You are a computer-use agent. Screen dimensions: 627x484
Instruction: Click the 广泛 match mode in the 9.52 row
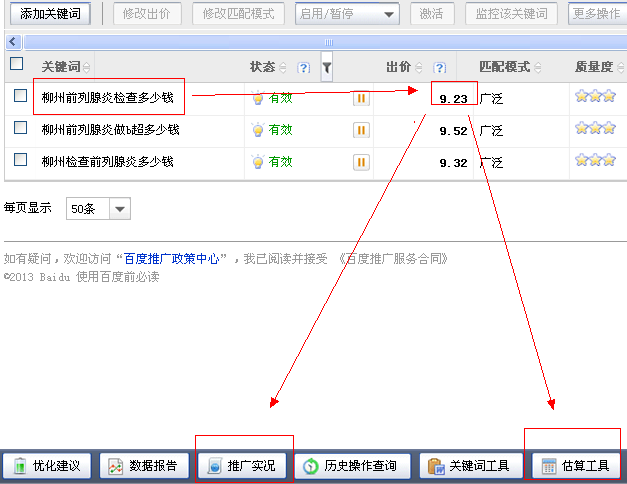(x=491, y=130)
